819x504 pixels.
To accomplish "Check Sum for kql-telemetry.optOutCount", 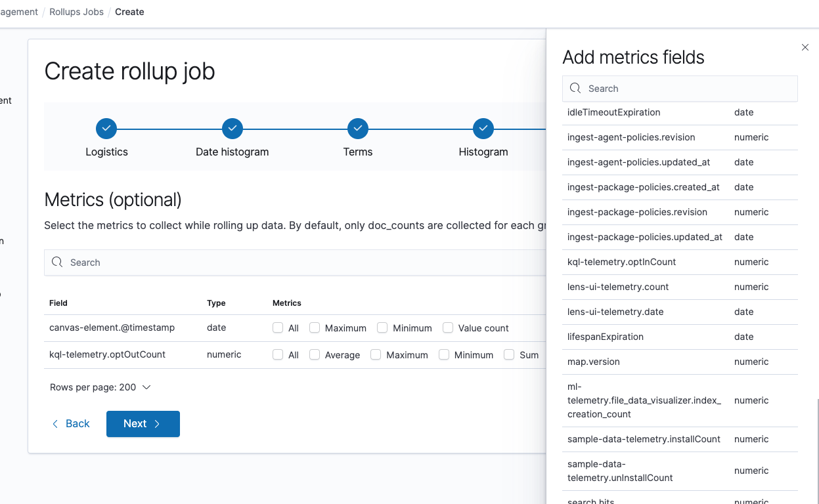I will click(x=509, y=354).
